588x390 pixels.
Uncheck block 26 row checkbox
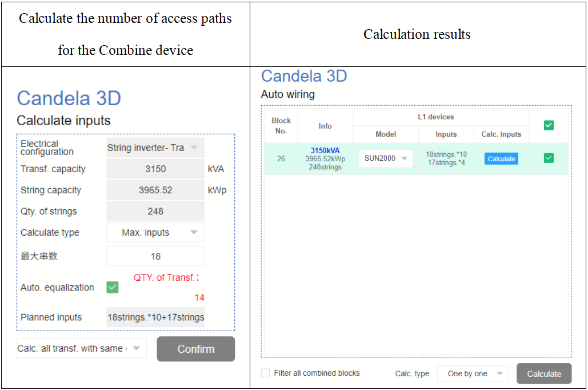549,158
